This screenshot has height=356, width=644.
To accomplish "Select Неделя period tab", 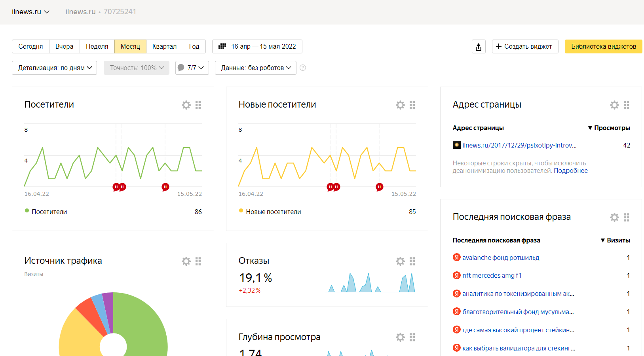I will [97, 46].
